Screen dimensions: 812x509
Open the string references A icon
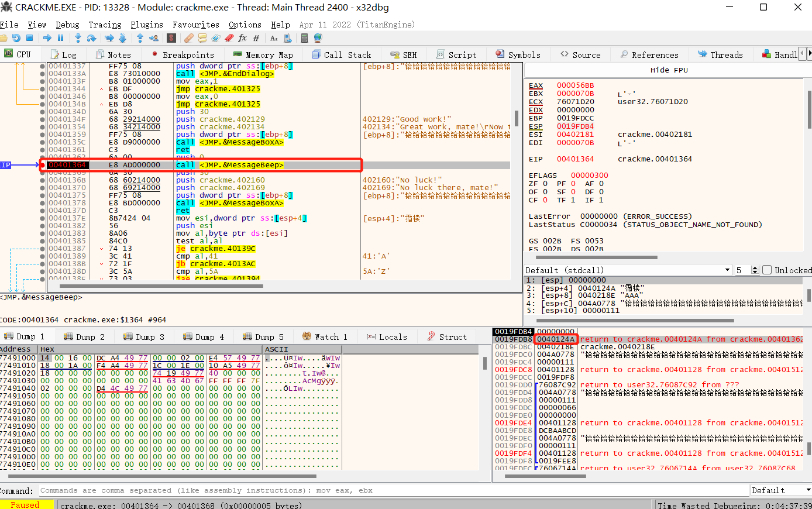coord(274,38)
